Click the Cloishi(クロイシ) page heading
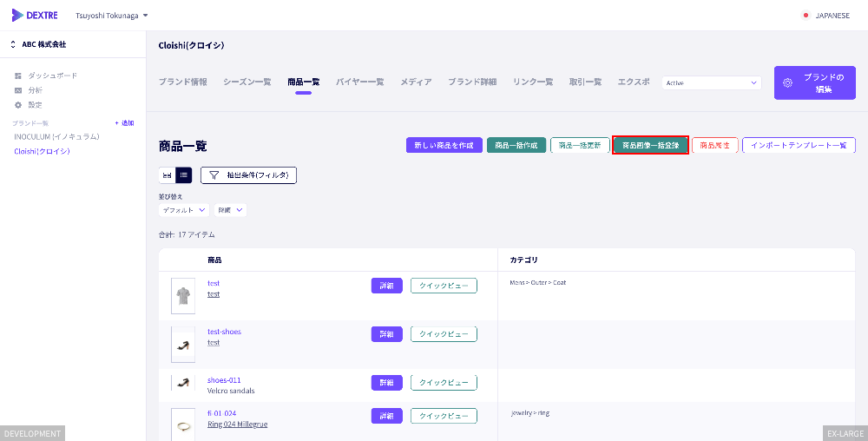This screenshot has height=441, width=868. pos(191,45)
